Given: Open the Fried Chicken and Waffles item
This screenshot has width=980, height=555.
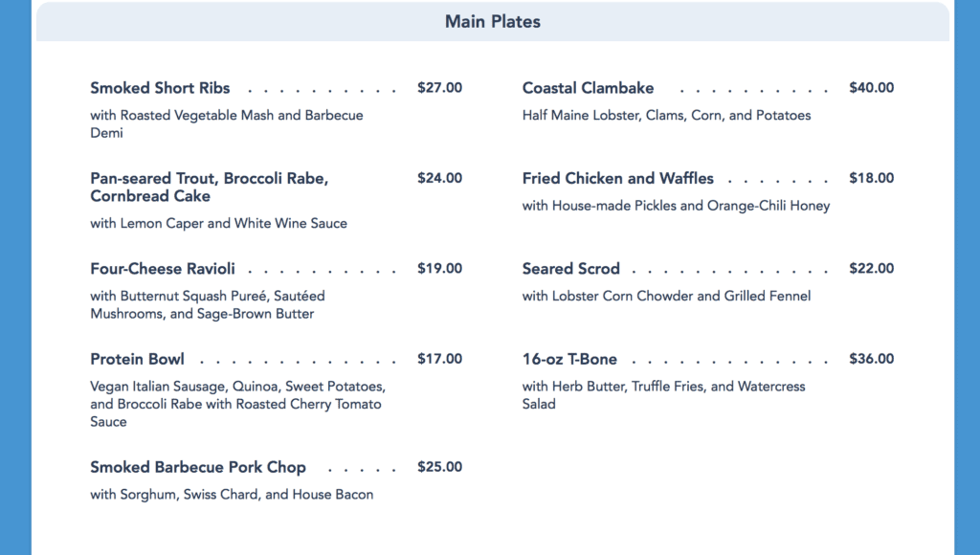Looking at the screenshot, I should point(618,179).
